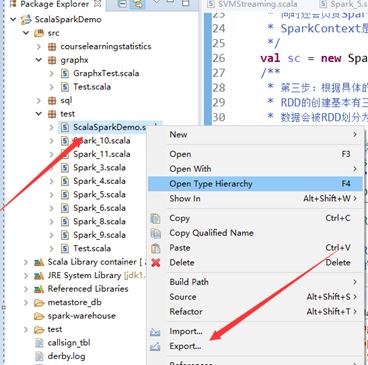This screenshot has width=368, height=365.
Task: Click the red Delete X icon
Action: click(156, 263)
